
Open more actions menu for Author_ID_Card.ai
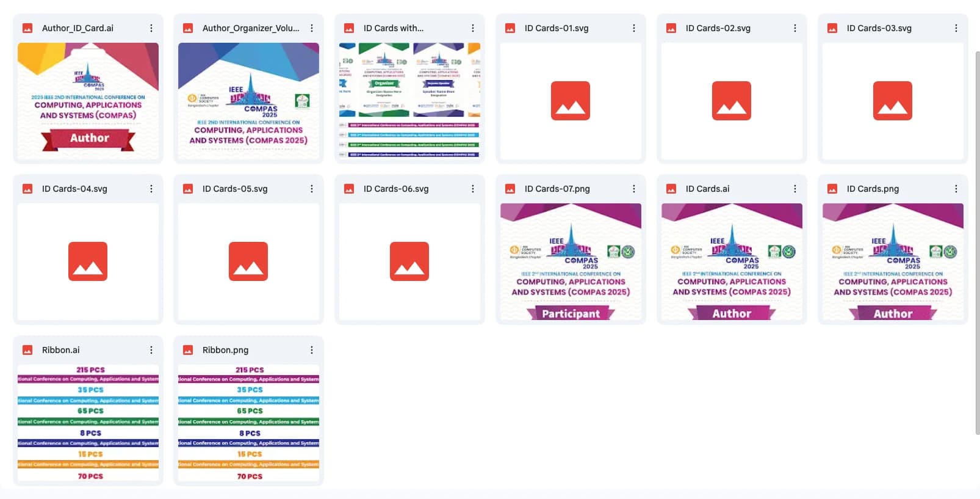click(151, 28)
